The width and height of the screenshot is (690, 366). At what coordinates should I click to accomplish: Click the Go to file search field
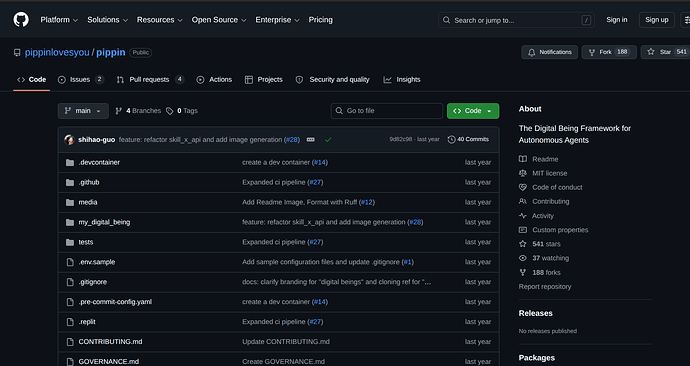click(x=387, y=111)
